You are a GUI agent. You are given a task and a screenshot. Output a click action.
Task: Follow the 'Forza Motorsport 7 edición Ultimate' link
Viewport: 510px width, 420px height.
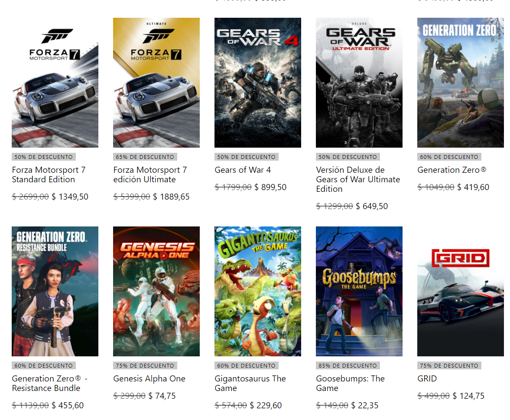coord(150,174)
